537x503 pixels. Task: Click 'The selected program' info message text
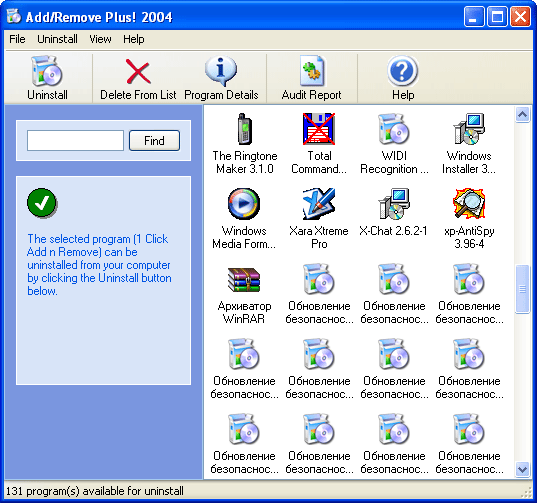(x=99, y=265)
